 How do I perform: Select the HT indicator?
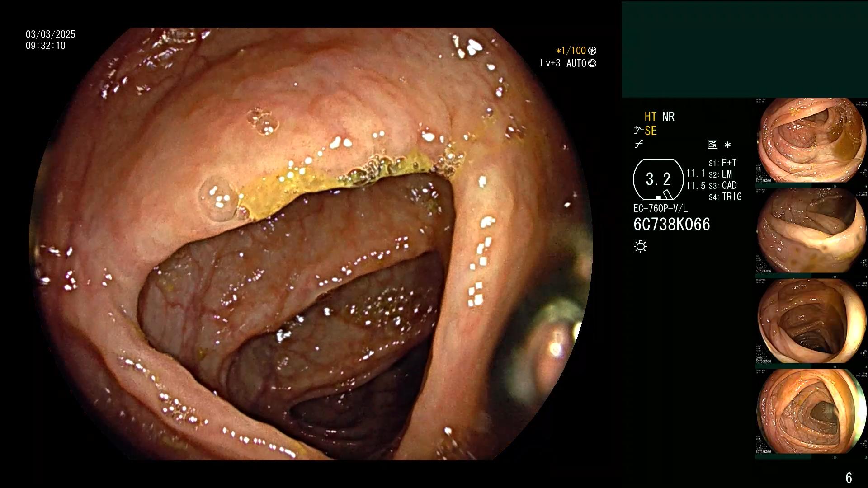(650, 117)
